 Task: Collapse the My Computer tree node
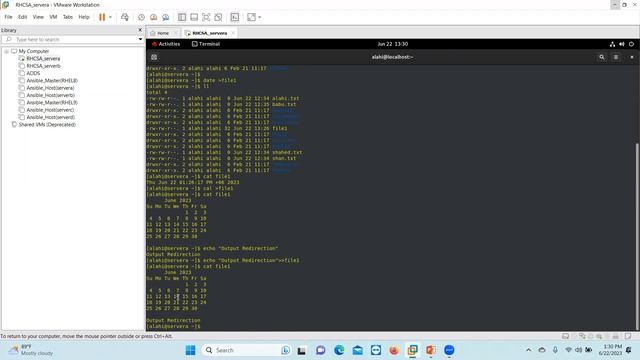(7, 51)
